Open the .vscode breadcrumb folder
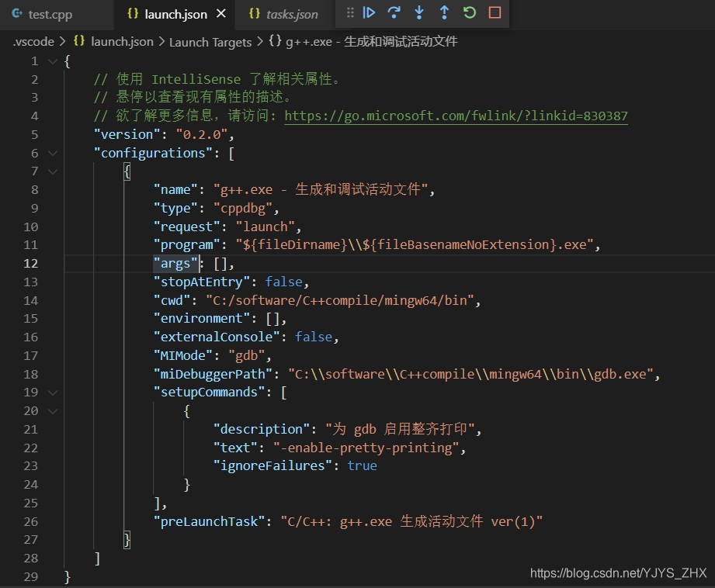This screenshot has height=588, width=715. point(33,41)
